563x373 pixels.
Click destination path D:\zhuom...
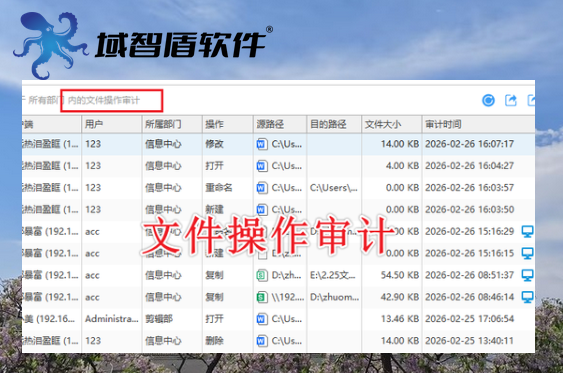point(334,297)
